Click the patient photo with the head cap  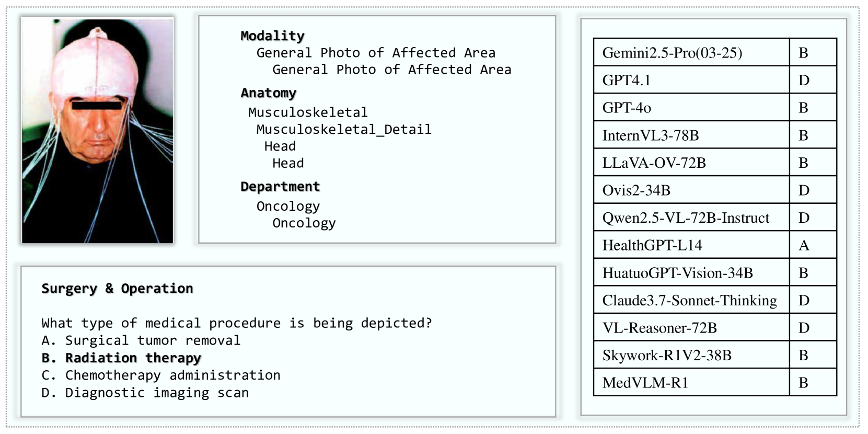pos(97,130)
